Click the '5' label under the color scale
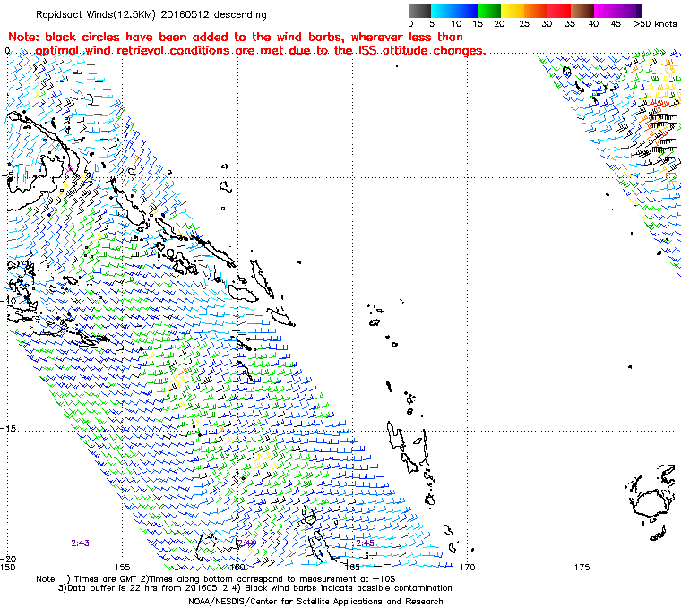Screen dimensions: 681x616 (x=432, y=24)
